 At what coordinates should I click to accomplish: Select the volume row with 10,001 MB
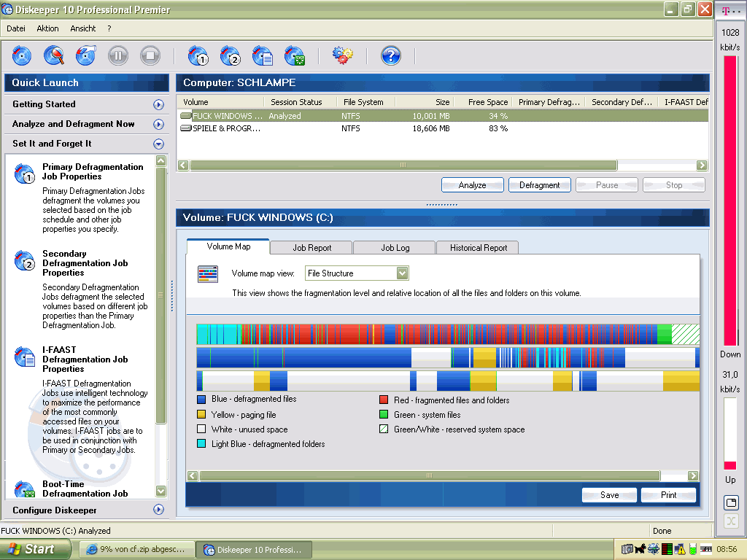443,116
